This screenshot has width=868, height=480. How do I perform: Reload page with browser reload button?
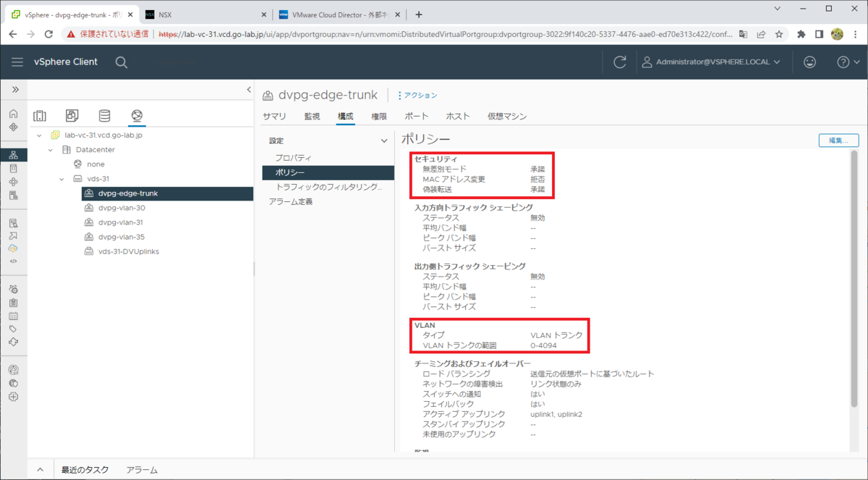(x=48, y=34)
